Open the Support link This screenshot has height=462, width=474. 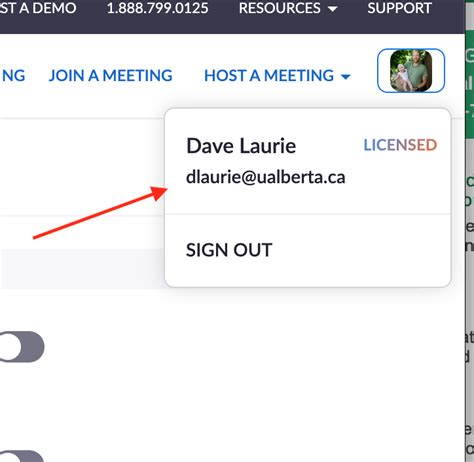coord(399,8)
